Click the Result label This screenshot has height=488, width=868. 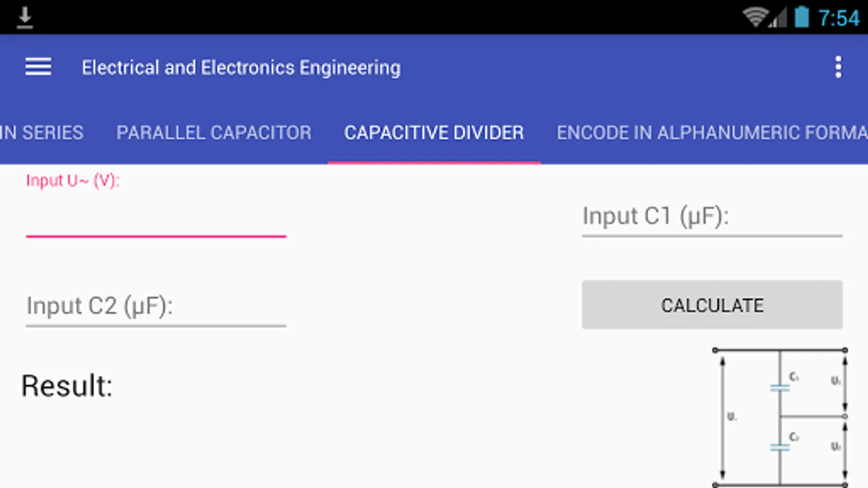click(67, 386)
